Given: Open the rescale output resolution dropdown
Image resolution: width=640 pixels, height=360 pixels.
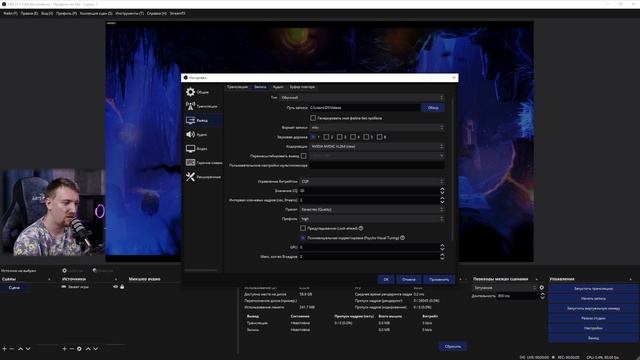Looking at the screenshot, I should (377, 156).
